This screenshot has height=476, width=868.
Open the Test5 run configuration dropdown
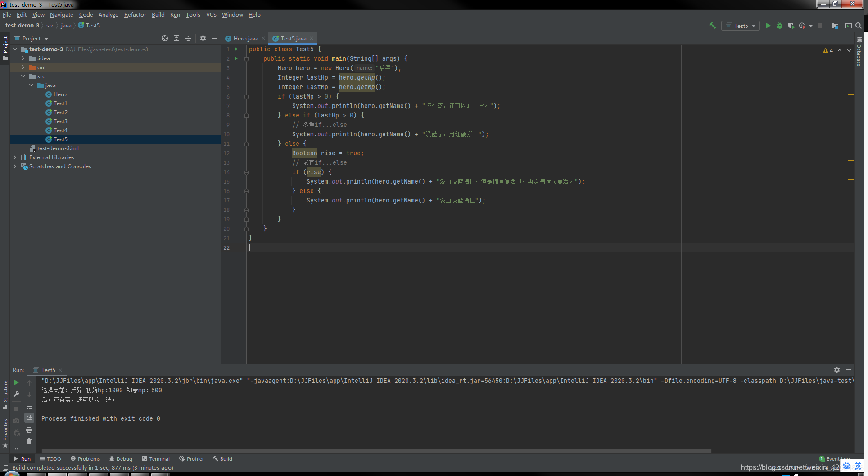pyautogui.click(x=741, y=26)
